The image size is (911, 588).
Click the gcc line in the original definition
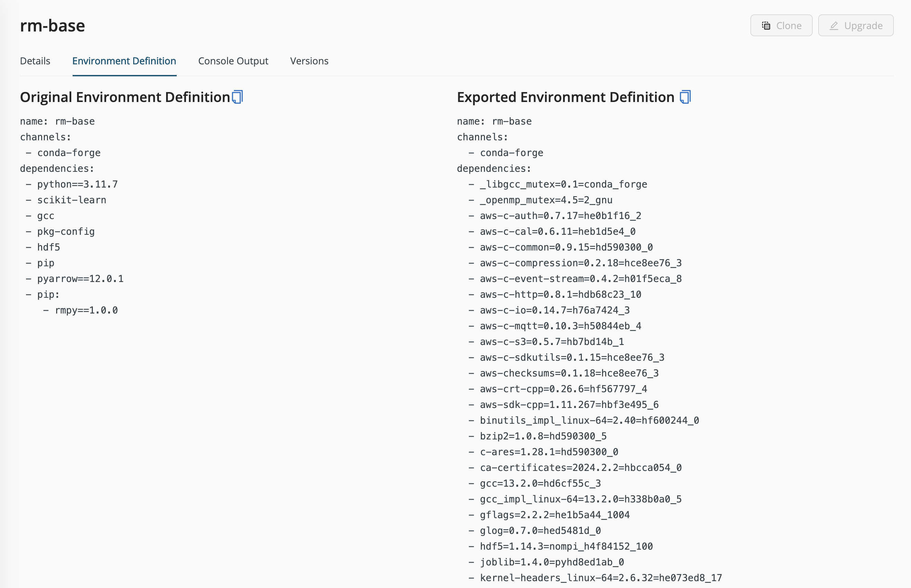[40, 216]
